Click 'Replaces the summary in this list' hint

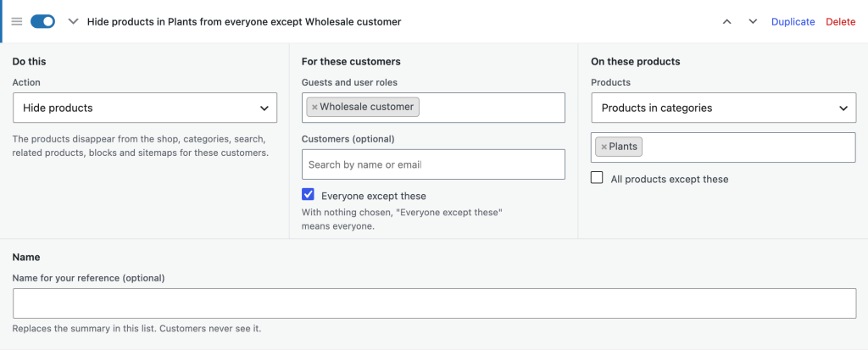136,329
